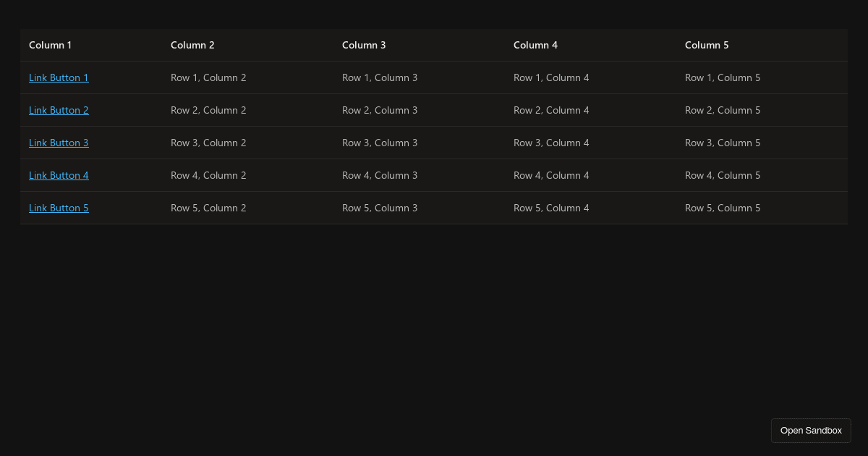Viewport: 868px width, 456px height.
Task: Open Link Button 4
Action: point(59,175)
